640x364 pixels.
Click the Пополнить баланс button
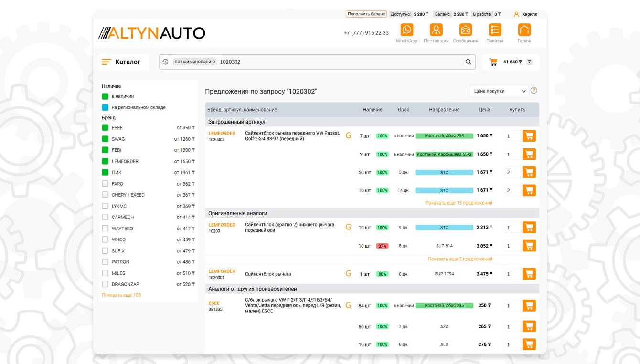click(x=366, y=14)
